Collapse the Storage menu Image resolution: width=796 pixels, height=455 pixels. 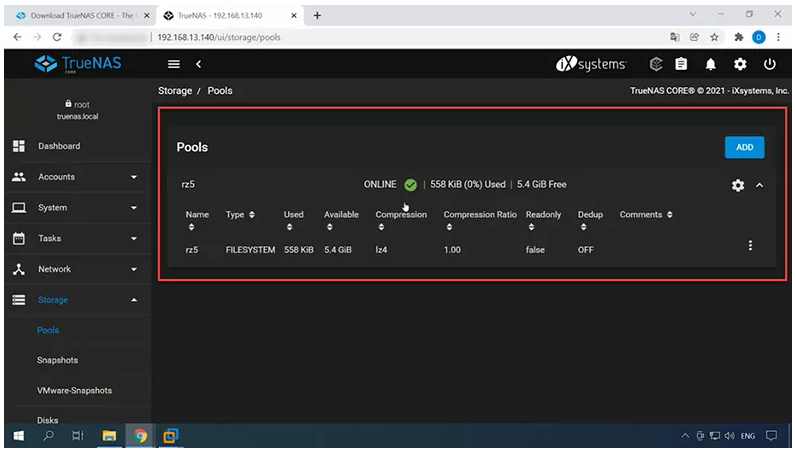78,300
